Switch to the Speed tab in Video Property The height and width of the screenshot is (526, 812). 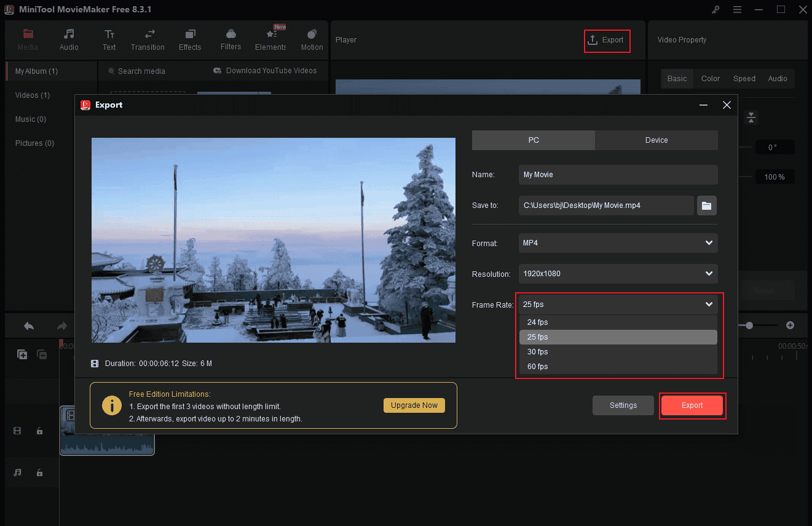(x=744, y=78)
